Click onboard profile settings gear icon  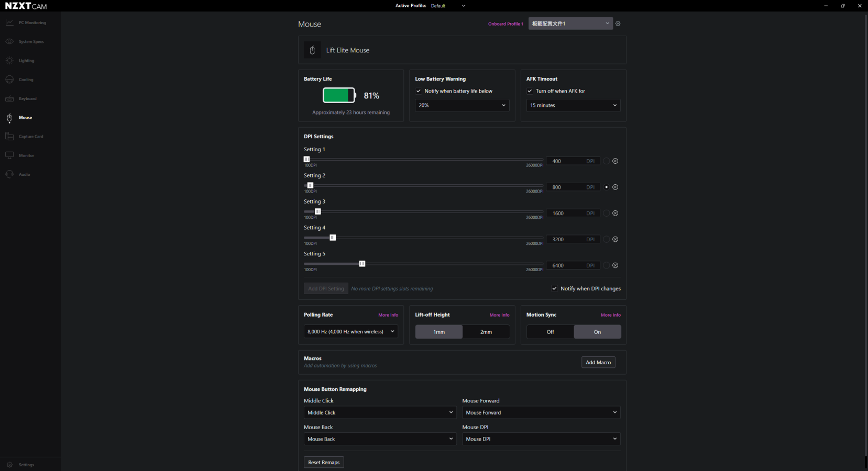[x=618, y=24]
